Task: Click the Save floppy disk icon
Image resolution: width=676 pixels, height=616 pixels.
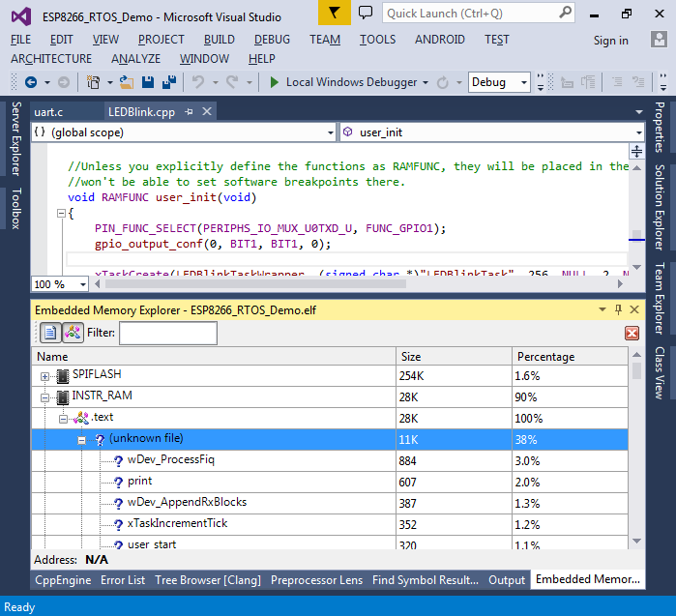Action: [x=148, y=82]
